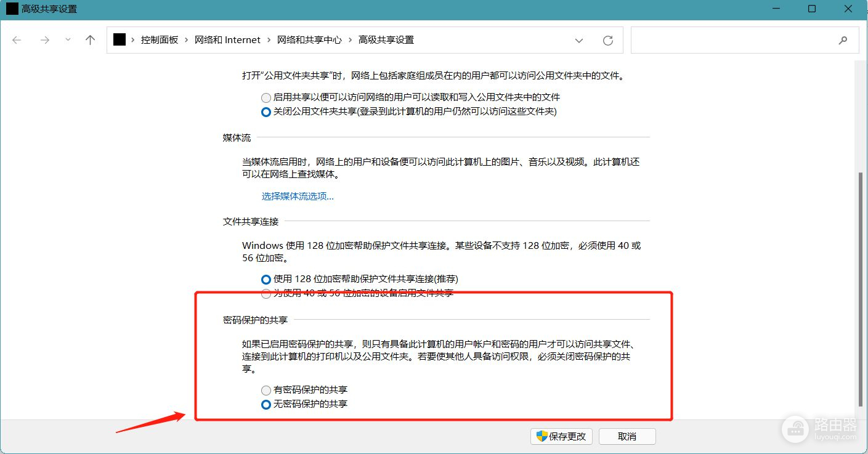The height and width of the screenshot is (454, 868).
Task: Click the search magnifier icon
Action: [x=843, y=40]
